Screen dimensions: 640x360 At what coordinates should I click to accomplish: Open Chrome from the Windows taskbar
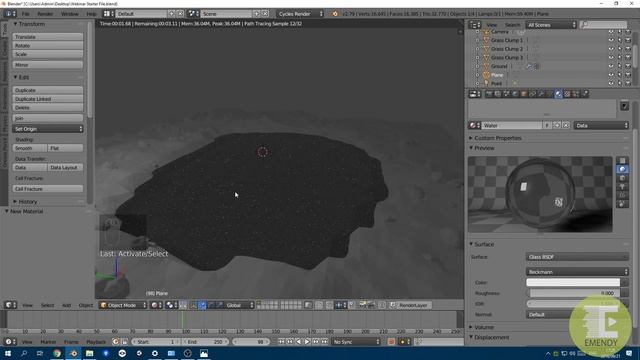click(x=57, y=353)
